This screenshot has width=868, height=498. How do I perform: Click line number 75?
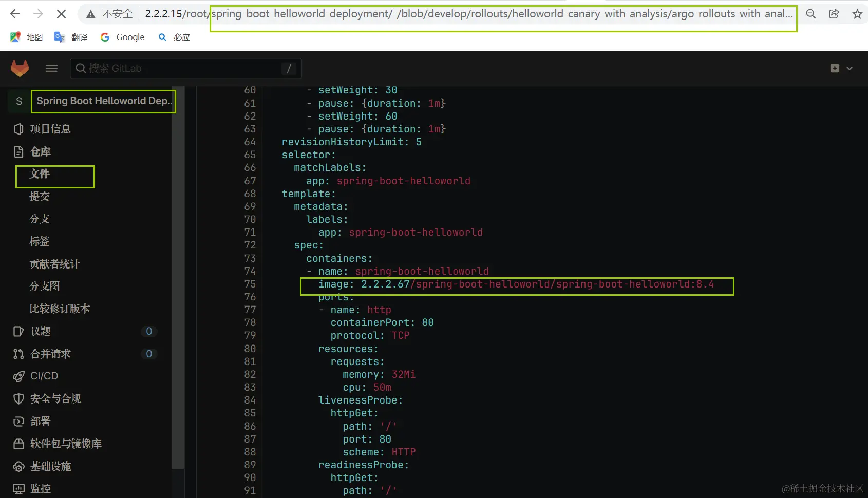pos(250,284)
